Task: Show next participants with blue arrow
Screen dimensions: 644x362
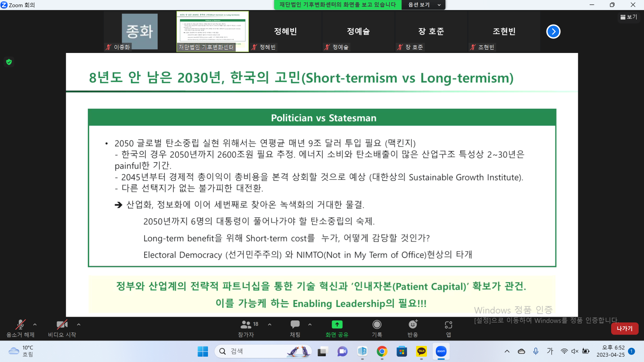Action: point(553,32)
